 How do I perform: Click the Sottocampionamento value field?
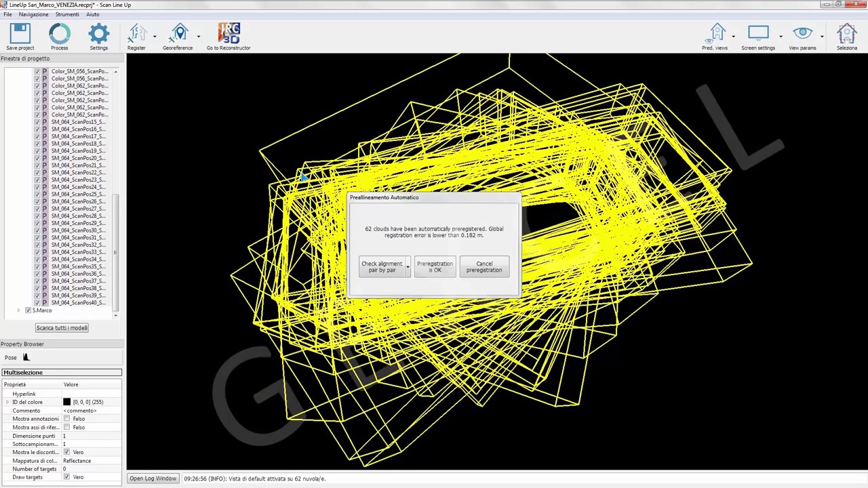point(92,444)
